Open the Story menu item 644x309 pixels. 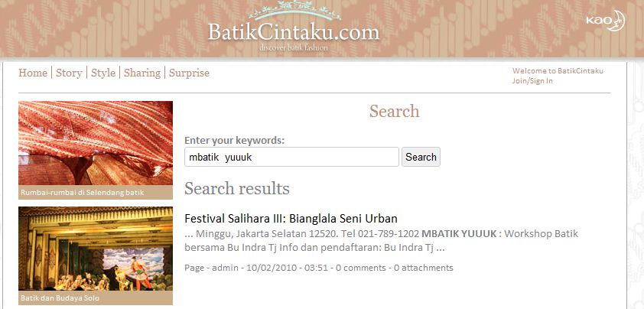(x=69, y=73)
